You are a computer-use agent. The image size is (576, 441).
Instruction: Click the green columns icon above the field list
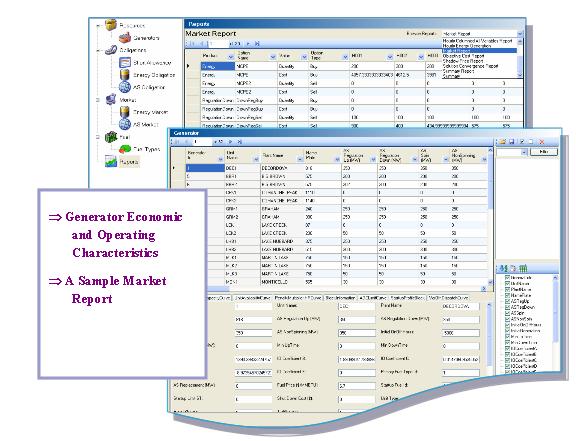click(x=523, y=268)
